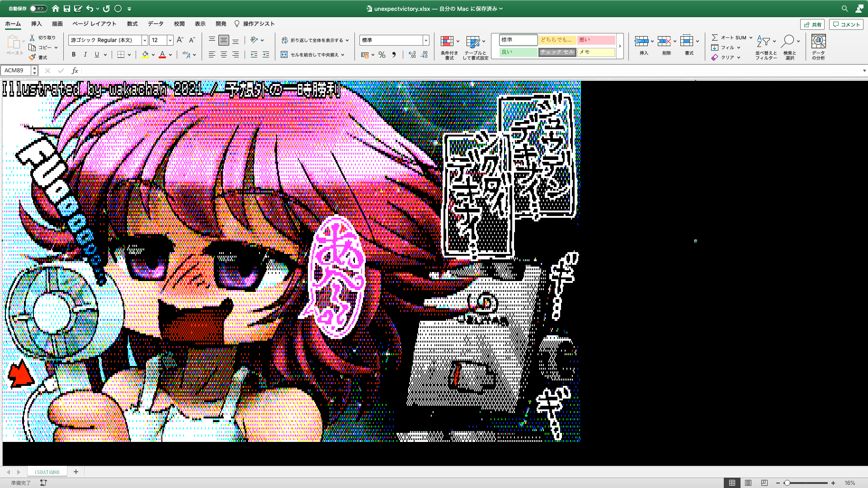This screenshot has width=868, height=488.
Task: Click the fill color bucket
Action: pos(145,55)
